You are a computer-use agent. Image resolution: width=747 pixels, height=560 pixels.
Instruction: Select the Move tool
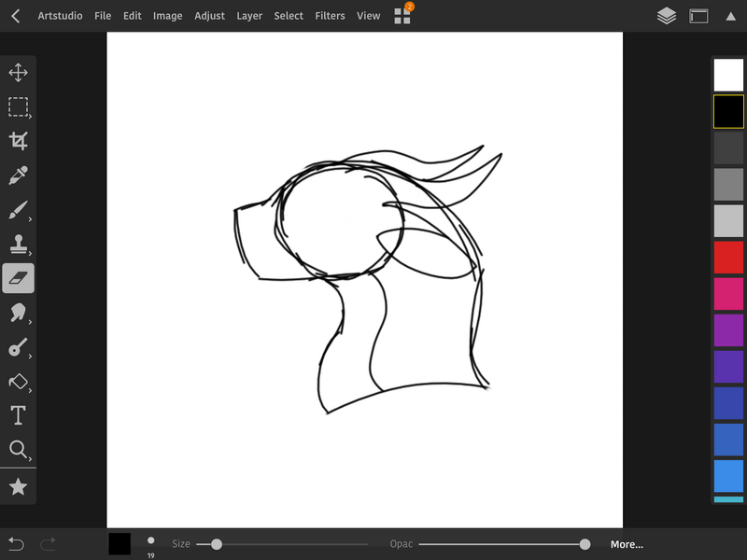tap(18, 73)
